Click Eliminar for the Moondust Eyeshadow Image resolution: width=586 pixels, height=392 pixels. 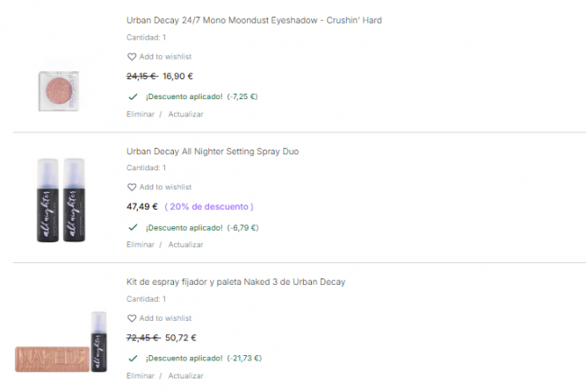[141, 114]
